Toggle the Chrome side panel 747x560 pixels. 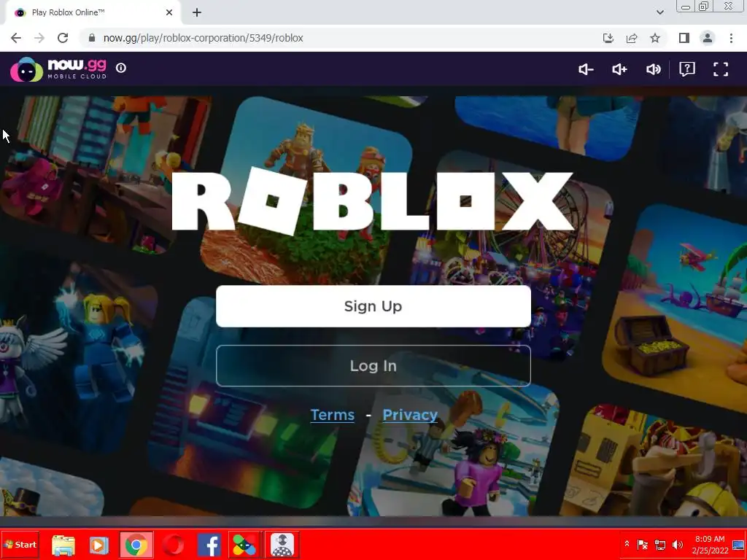click(684, 38)
